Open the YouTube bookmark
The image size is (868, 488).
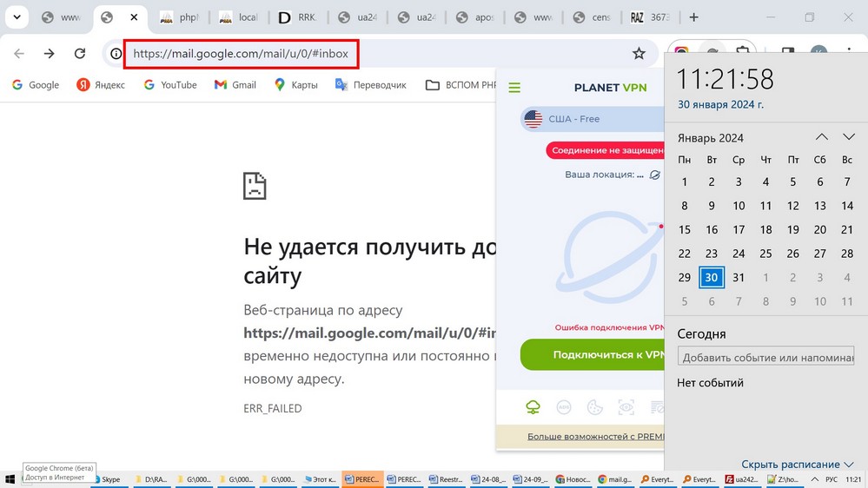(170, 84)
